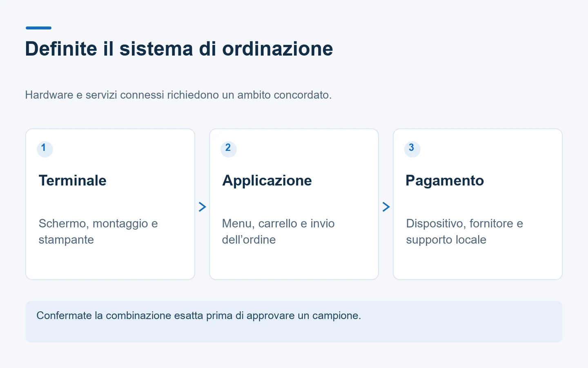
Task: Select the "Pagamento" card title
Action: [x=445, y=180]
